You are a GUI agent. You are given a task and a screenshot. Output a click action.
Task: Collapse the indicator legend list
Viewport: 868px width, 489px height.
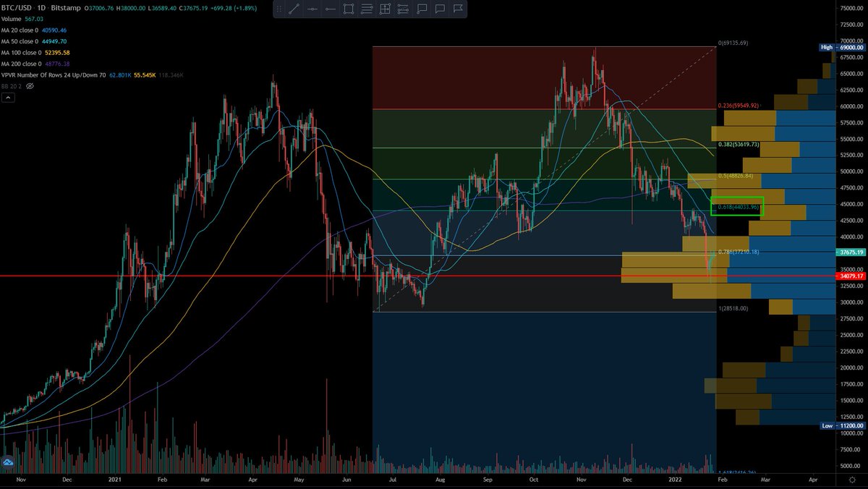[x=8, y=98]
